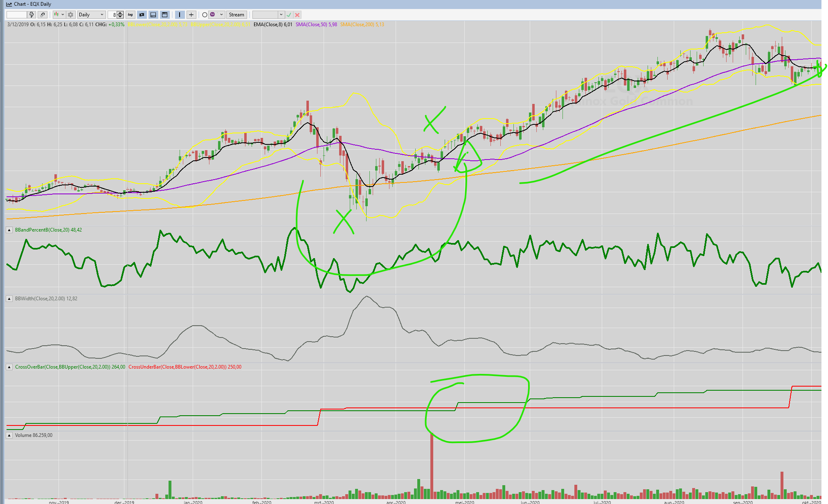Toggle the top pane header icon
Viewport: 828px width, 504px height.
[164, 15]
